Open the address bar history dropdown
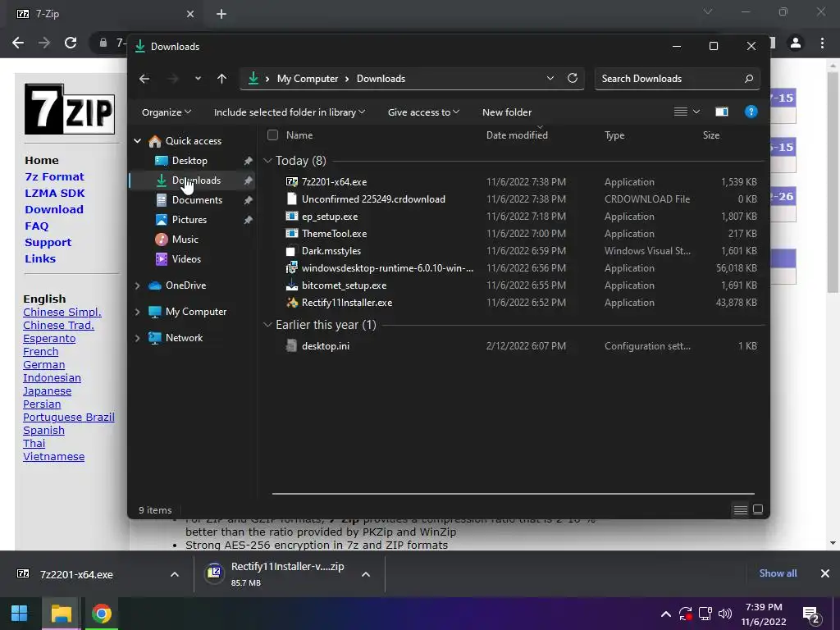Screen dimensions: 840x630 point(550,78)
